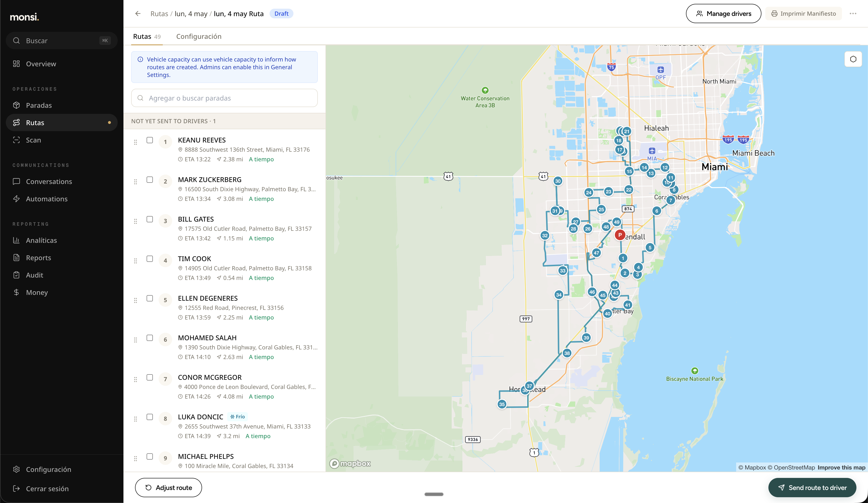The width and height of the screenshot is (868, 503).
Task: Click map stop marker 6
Action: (x=657, y=211)
